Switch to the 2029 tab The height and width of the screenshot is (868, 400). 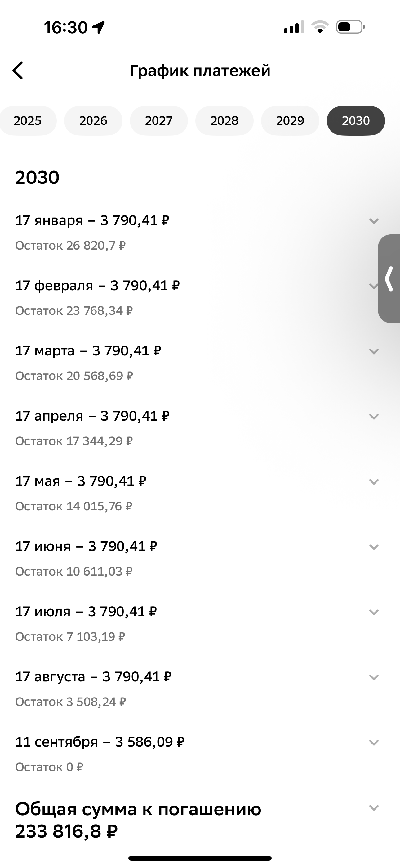(x=290, y=121)
